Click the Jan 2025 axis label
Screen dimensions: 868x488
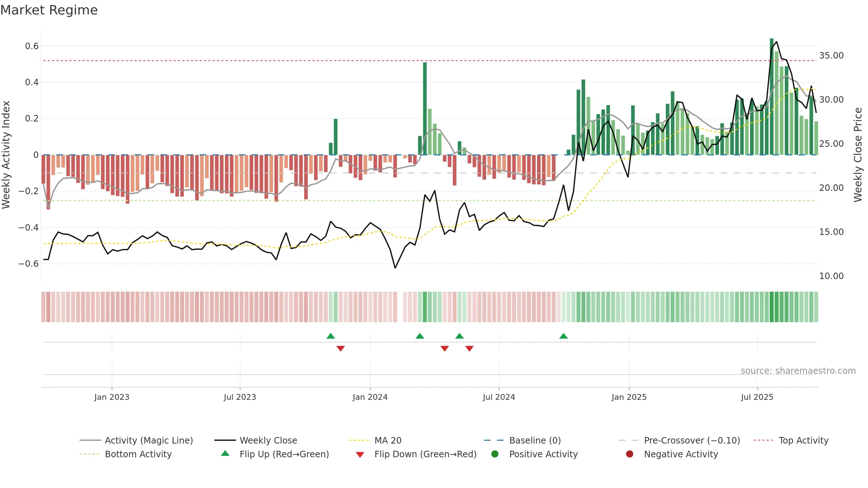629,397
